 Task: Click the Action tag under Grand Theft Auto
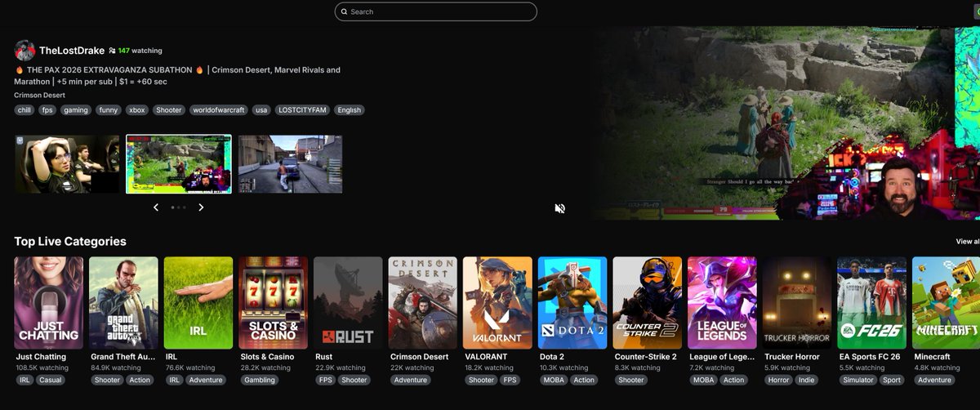tap(140, 380)
